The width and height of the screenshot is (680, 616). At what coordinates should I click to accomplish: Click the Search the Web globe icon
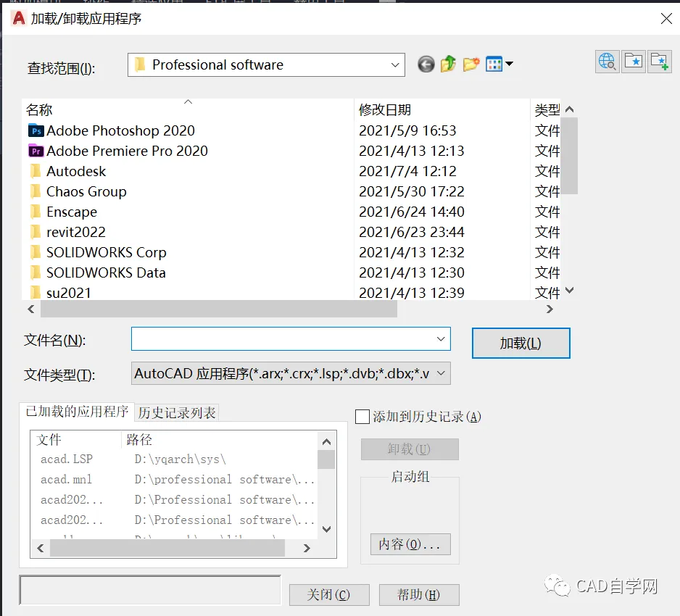608,62
